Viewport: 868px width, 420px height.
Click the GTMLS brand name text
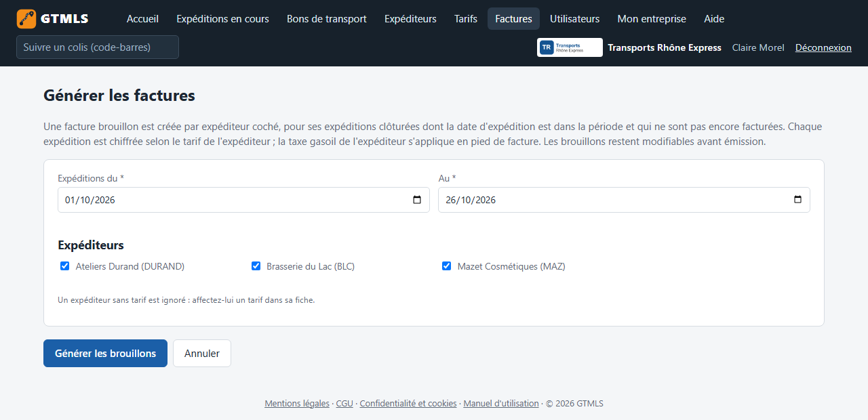pos(64,19)
